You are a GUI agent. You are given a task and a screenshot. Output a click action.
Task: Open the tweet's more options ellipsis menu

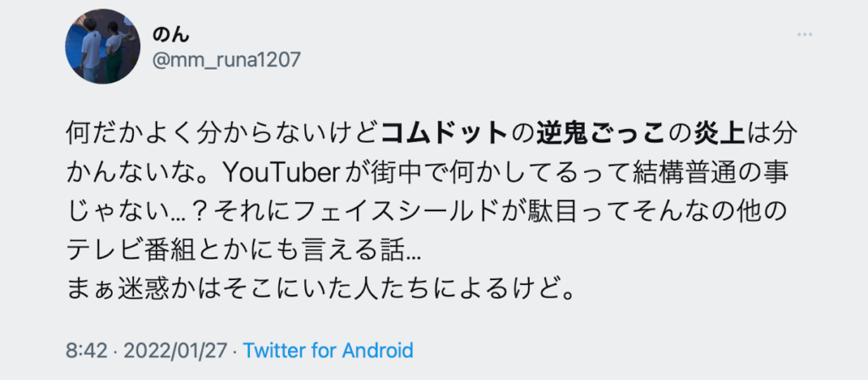click(x=804, y=34)
